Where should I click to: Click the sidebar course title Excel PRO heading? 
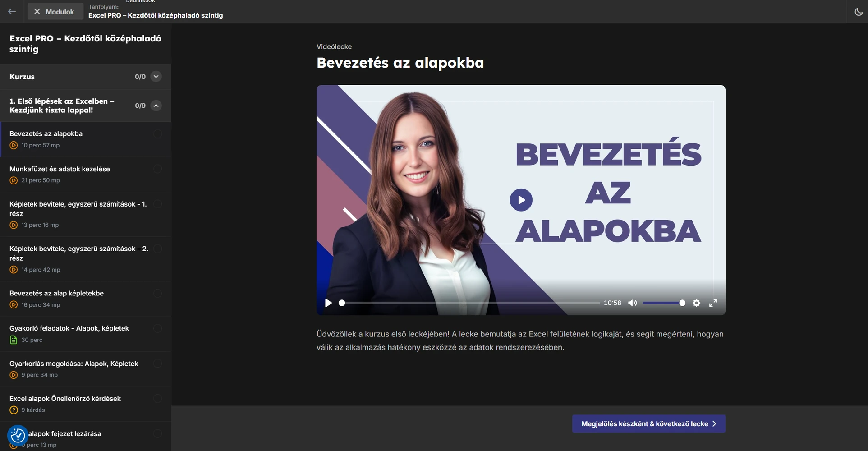pyautogui.click(x=85, y=44)
